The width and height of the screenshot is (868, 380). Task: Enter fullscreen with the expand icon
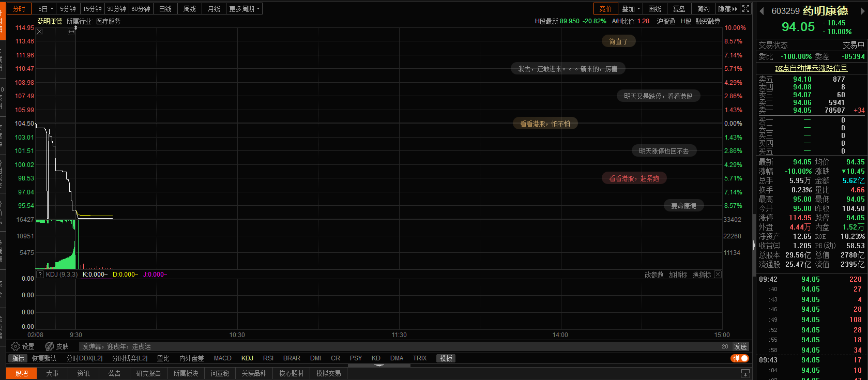(745, 9)
